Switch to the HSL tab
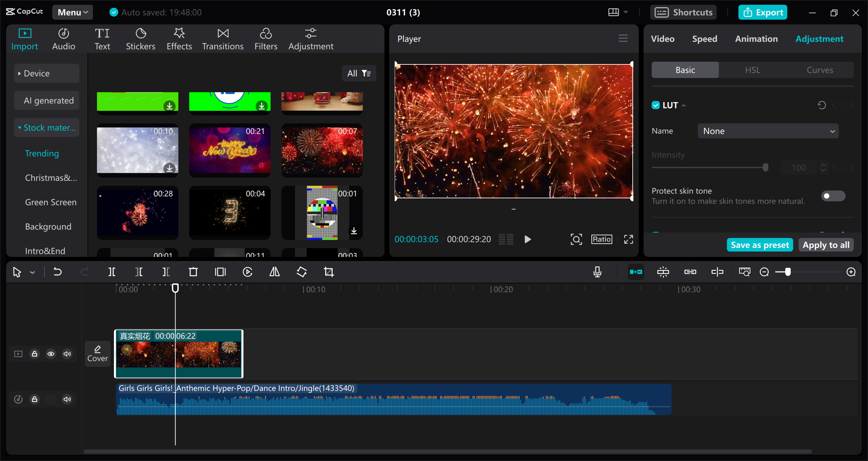Image resolution: width=868 pixels, height=461 pixels. 752,70
